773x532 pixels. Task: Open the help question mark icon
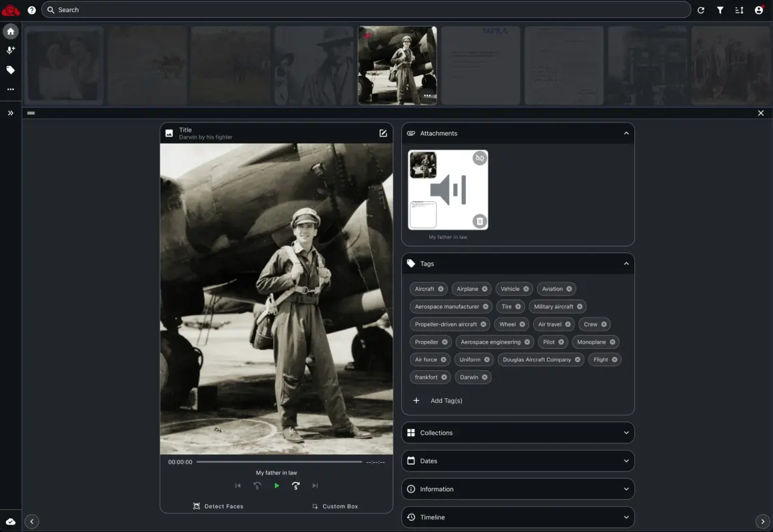[x=31, y=10]
